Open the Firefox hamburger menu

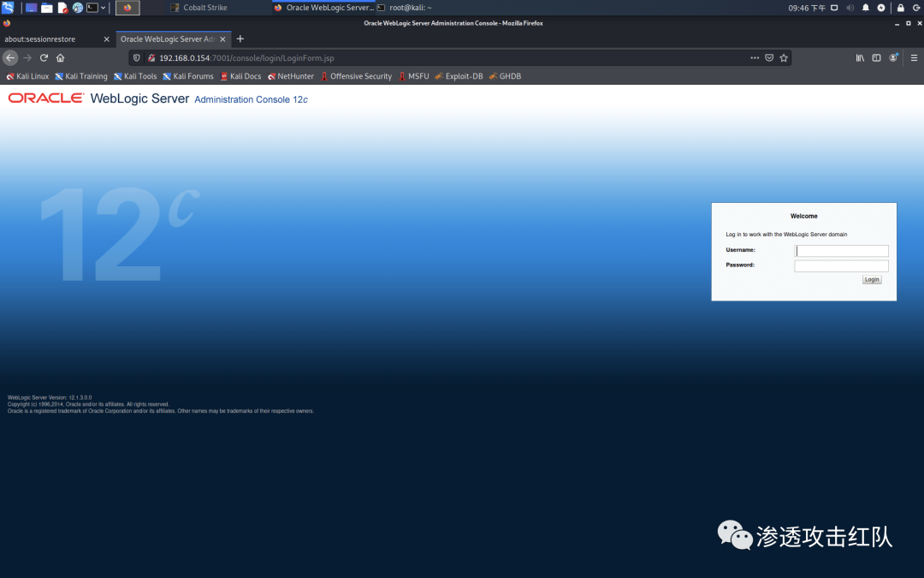point(914,58)
